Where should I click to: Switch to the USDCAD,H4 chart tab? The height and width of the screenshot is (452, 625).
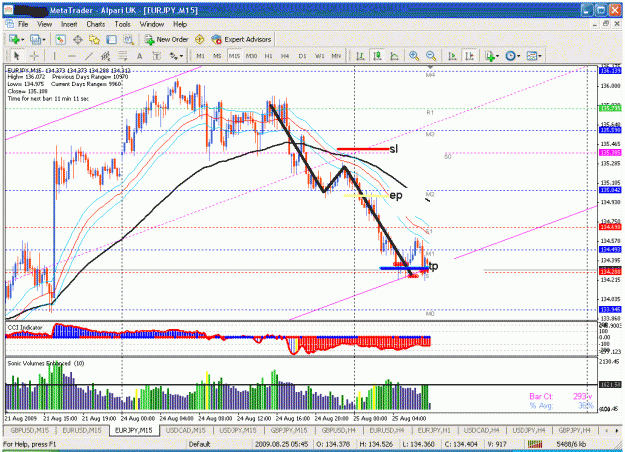[482, 430]
